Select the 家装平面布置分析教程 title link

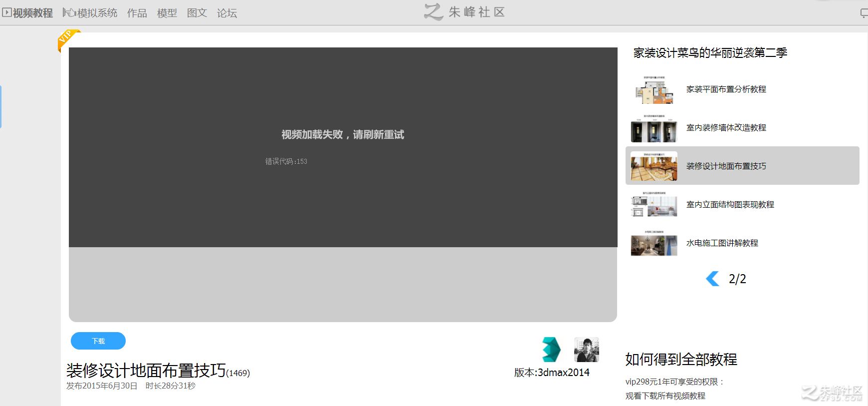(x=726, y=89)
